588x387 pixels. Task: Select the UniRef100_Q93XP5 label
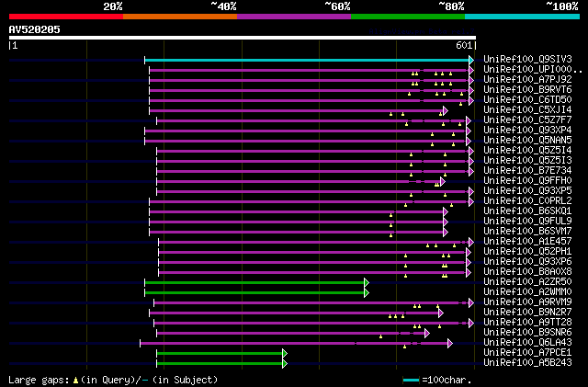tap(527, 191)
